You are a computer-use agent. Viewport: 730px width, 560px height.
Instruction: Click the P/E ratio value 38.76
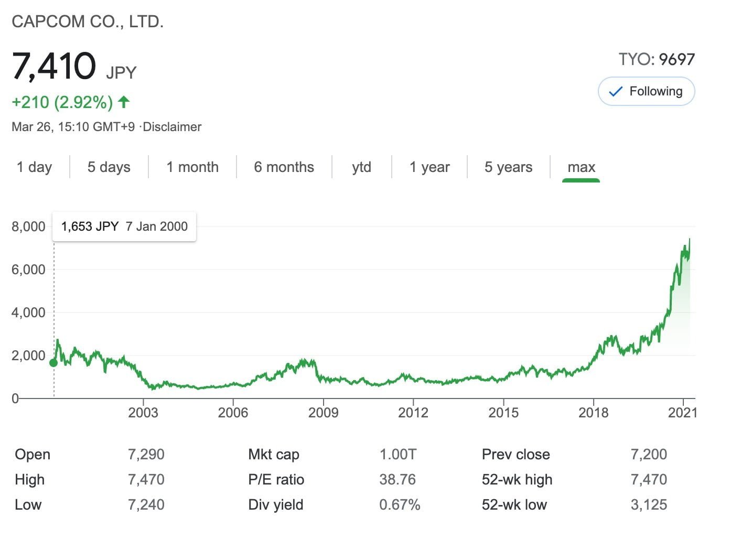click(398, 479)
